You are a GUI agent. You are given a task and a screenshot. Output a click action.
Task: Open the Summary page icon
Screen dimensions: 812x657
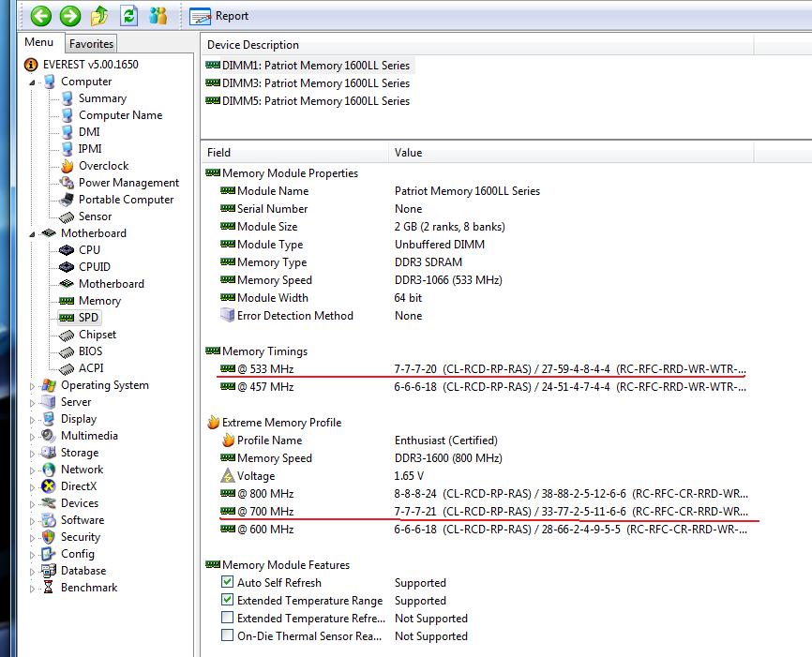[67, 98]
